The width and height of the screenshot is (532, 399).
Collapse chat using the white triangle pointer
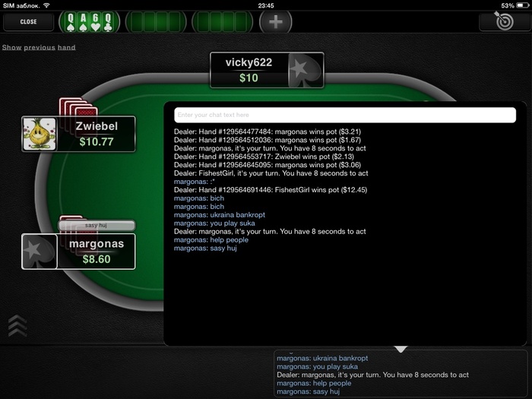(401, 349)
